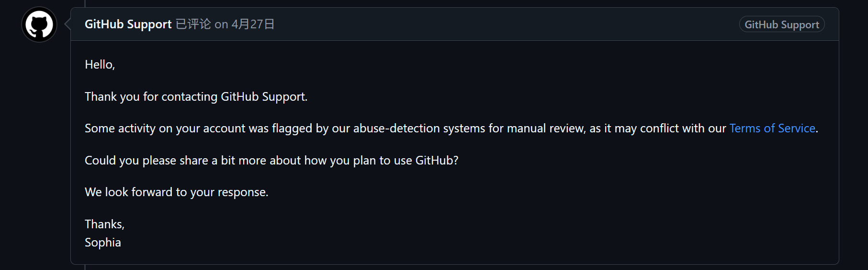Viewport: 868px width, 270px height.
Task: Click the "Sophia" signature name
Action: pyautogui.click(x=103, y=243)
